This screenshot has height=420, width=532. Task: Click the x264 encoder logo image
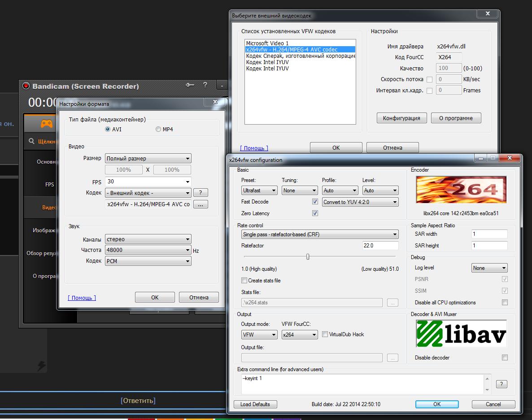click(461, 190)
